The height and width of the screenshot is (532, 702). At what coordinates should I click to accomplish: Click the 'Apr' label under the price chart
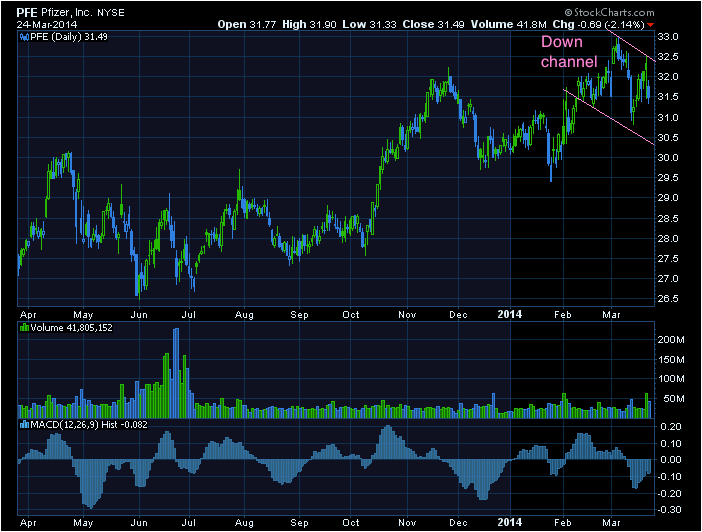pyautogui.click(x=28, y=315)
